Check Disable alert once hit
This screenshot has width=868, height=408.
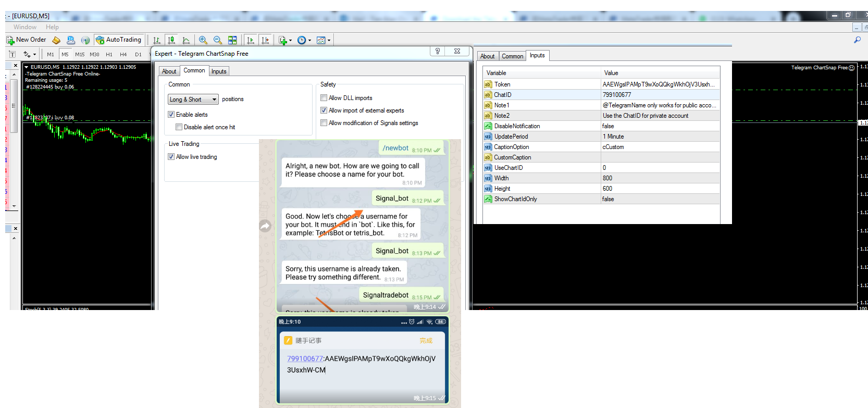[179, 127]
